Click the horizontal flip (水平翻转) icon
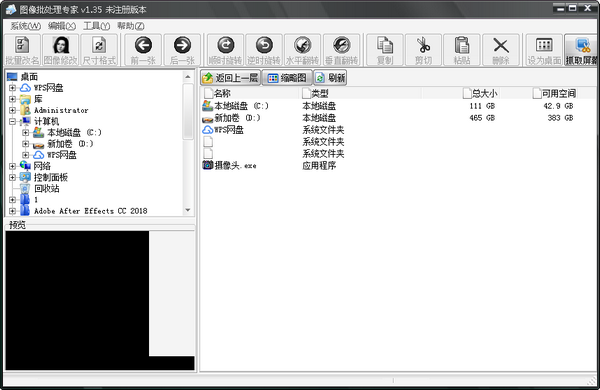The image size is (600, 390). (x=302, y=50)
